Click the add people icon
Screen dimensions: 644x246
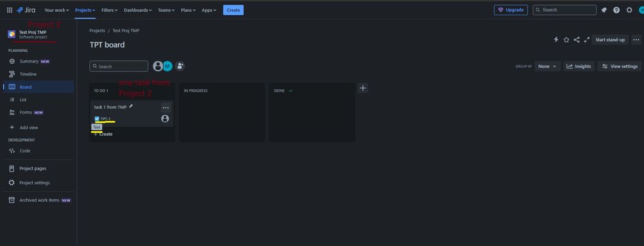pos(180,66)
